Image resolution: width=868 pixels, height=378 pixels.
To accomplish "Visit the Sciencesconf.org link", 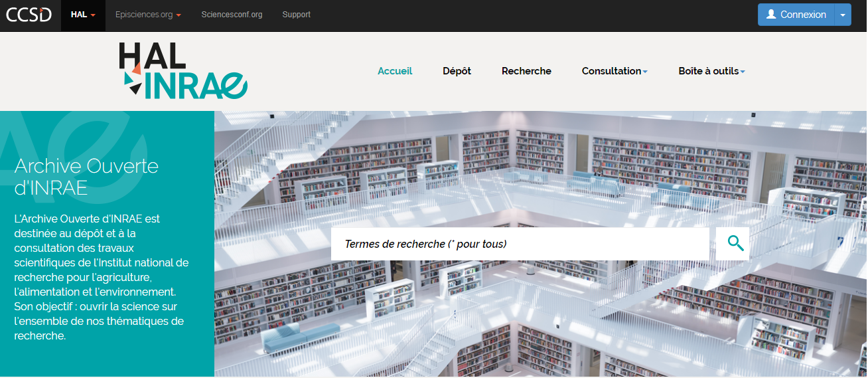I will click(232, 15).
